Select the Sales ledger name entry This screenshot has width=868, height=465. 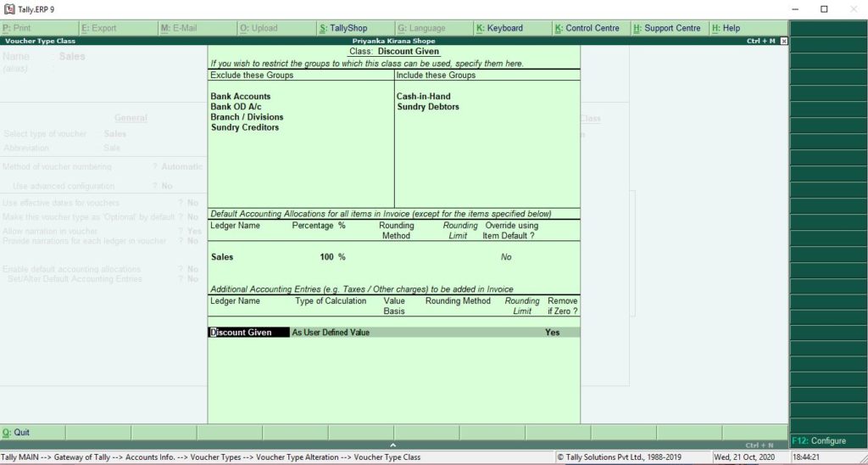click(x=222, y=257)
